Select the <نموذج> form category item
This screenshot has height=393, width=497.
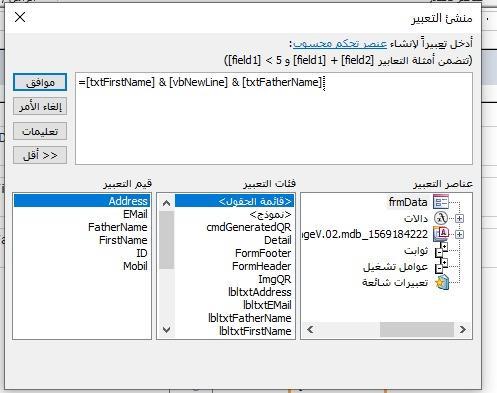(270, 214)
